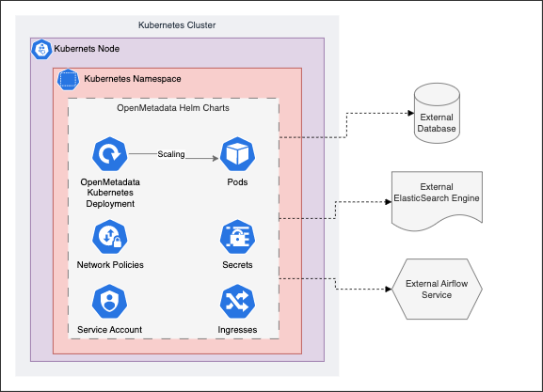This screenshot has width=543, height=392.
Task: Click the 'OpenMetadata Kubernetes Deployment' text label
Action: coord(110,193)
